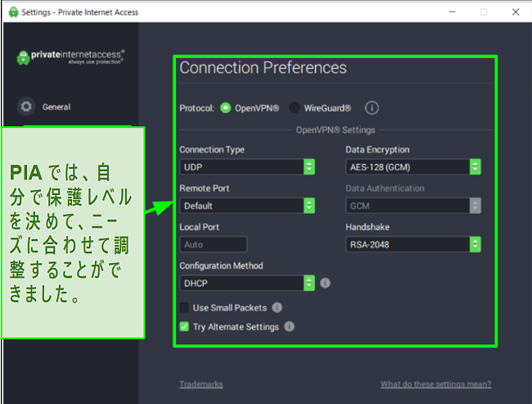Screen dimensions: 532x404
Task: Click the Private Internet Access logo
Action: (x=70, y=57)
